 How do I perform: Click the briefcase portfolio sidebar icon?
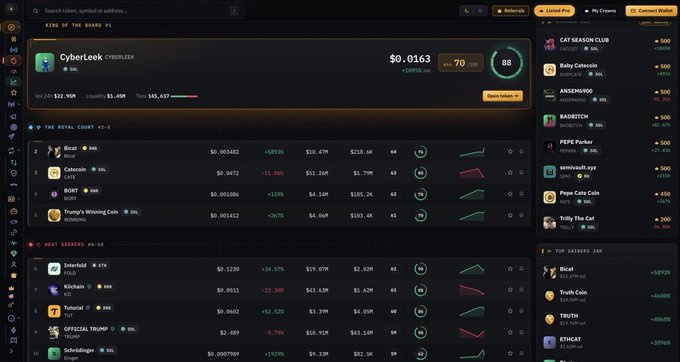point(13,211)
